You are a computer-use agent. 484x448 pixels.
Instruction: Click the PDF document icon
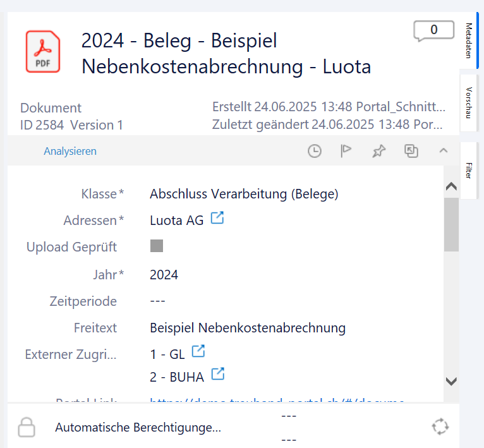(x=43, y=51)
